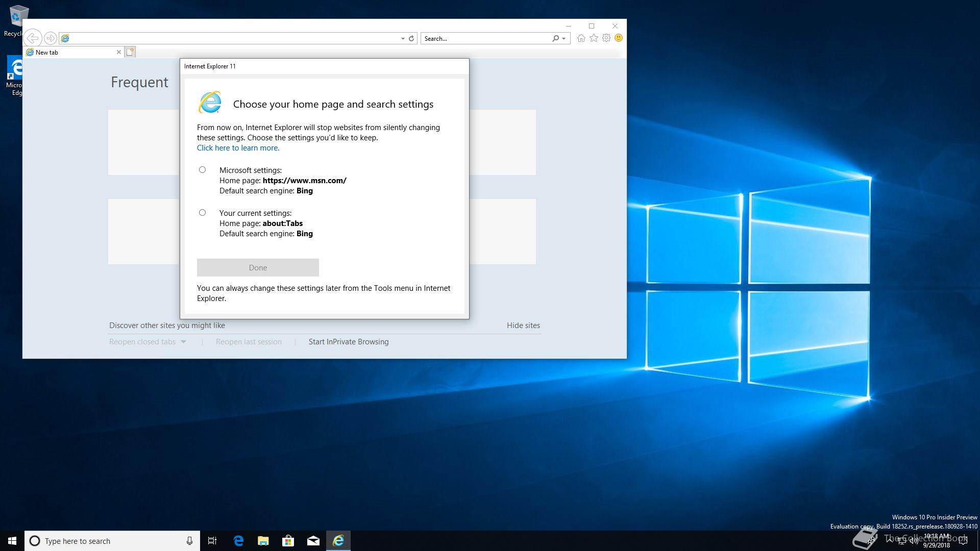
Task: Click the Refresh icon in address bar
Action: click(x=411, y=38)
